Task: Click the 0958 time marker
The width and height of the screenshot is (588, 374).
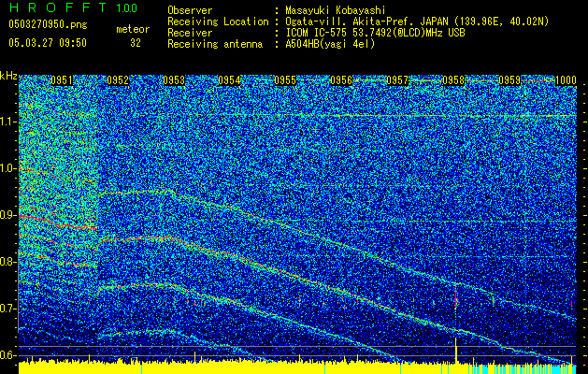Action: click(453, 80)
